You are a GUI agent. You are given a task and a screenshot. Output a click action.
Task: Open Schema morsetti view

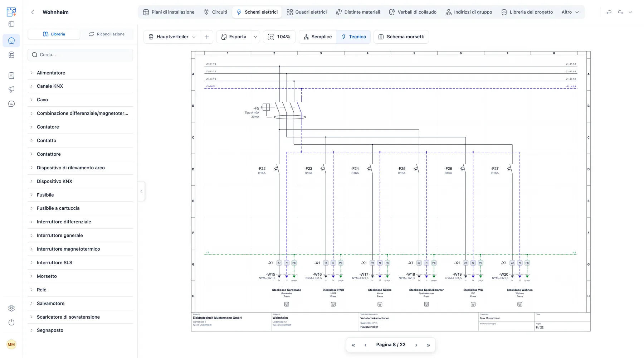pos(401,37)
